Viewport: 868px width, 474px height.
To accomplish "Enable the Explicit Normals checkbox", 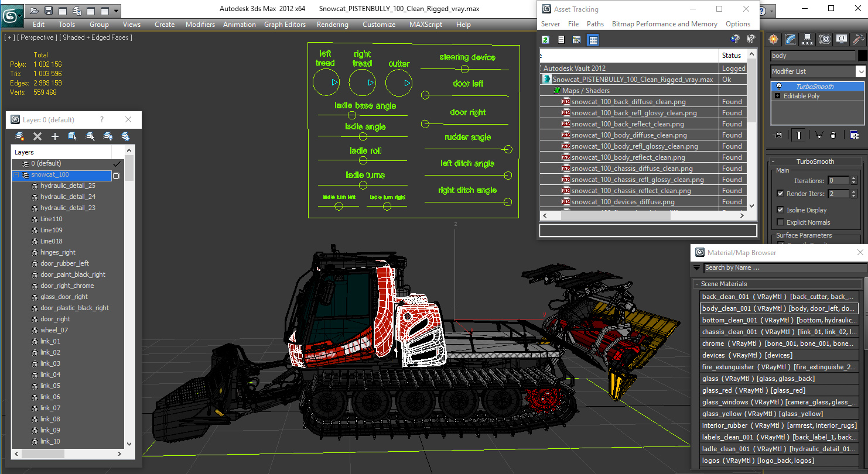I will [x=780, y=222].
